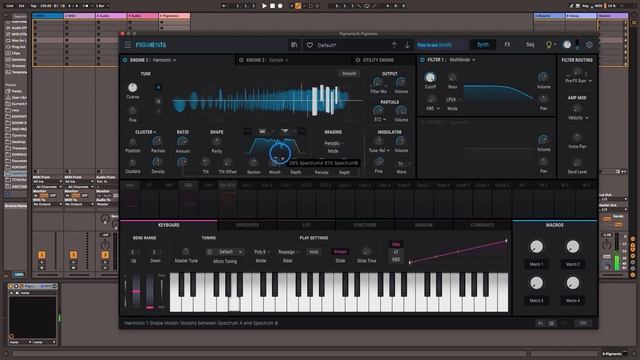Go to previous preset with up arrow
The height and width of the screenshot is (360, 640).
point(394,45)
